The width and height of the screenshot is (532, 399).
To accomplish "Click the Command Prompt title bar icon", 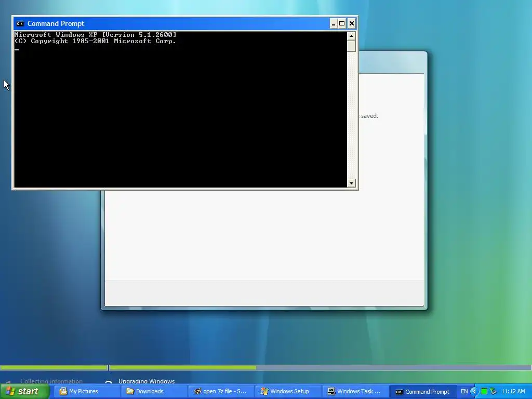I will click(x=20, y=23).
